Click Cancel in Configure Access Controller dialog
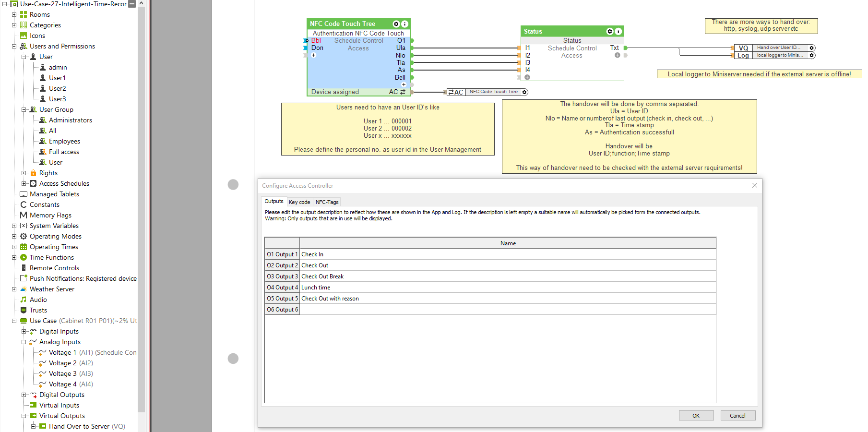Viewport: 868px width, 432px height. (x=737, y=416)
